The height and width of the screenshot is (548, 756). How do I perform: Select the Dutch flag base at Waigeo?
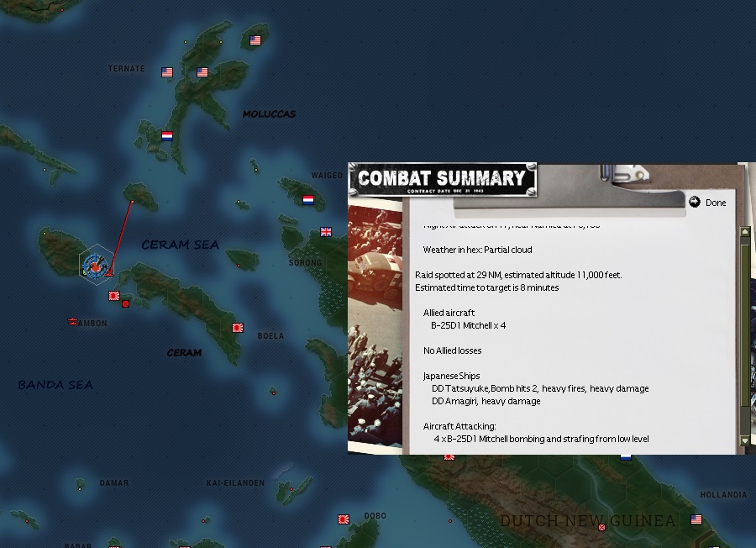(308, 200)
